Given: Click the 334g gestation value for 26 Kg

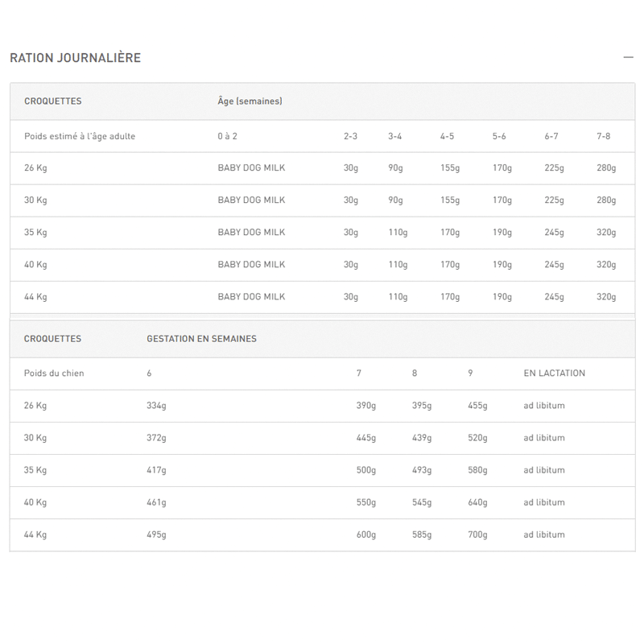Looking at the screenshot, I should (156, 406).
